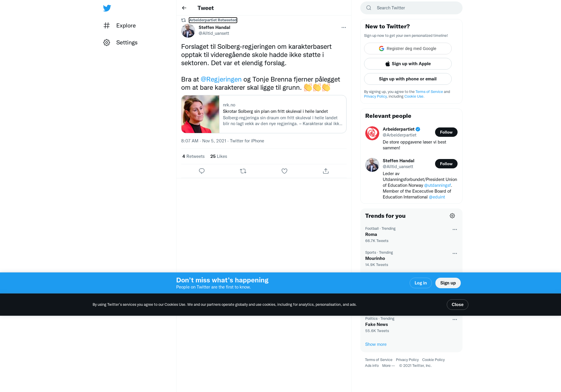Viewport: 561px width, 392px height.
Task: Expand the More footer menu
Action: pos(388,366)
